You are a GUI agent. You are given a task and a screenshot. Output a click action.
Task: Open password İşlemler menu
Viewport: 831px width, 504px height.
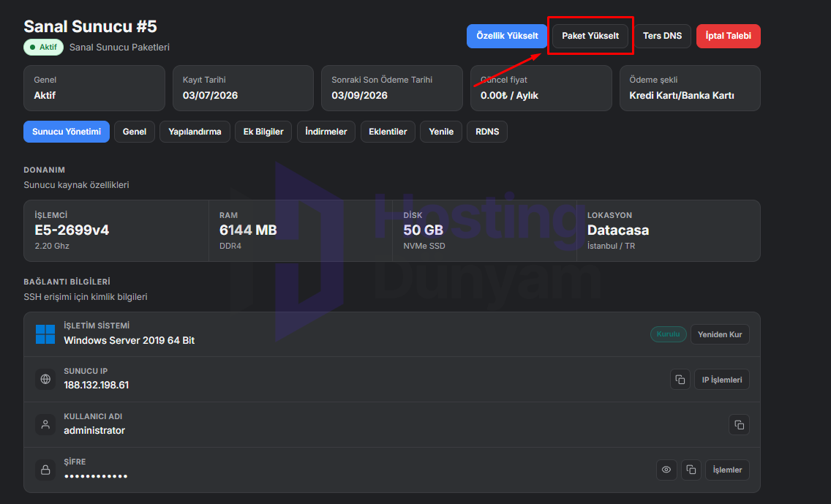727,470
